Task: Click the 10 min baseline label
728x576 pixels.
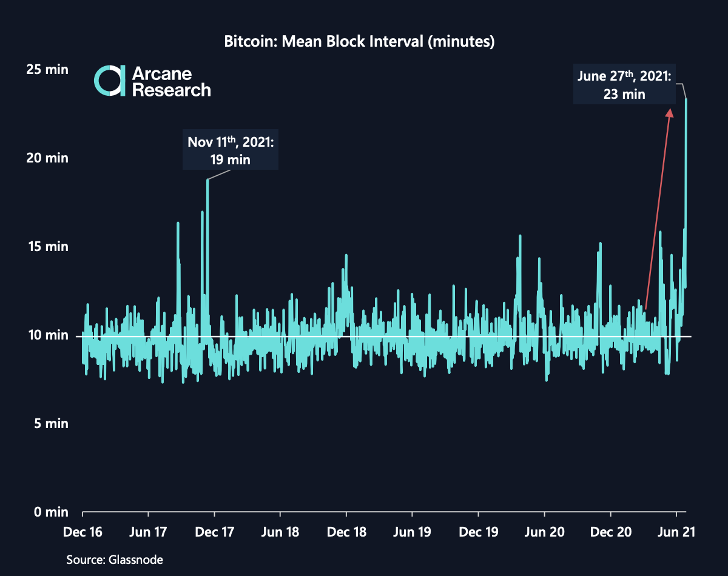Action: pyautogui.click(x=48, y=335)
